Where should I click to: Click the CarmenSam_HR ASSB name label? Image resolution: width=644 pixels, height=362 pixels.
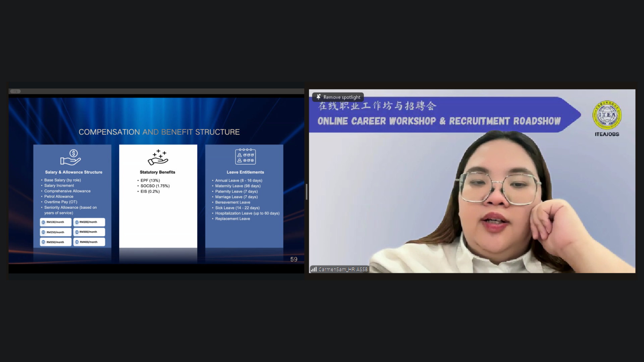pyautogui.click(x=343, y=269)
